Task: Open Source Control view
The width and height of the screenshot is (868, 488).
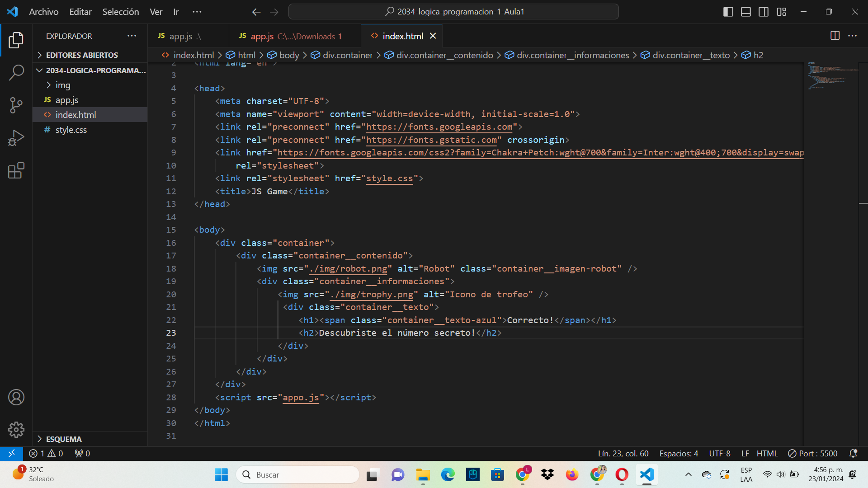Action: tap(16, 105)
